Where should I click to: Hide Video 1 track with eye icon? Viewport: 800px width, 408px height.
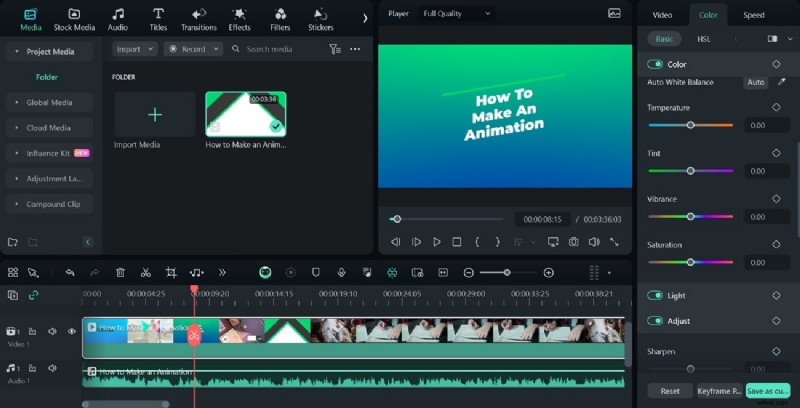[71, 331]
